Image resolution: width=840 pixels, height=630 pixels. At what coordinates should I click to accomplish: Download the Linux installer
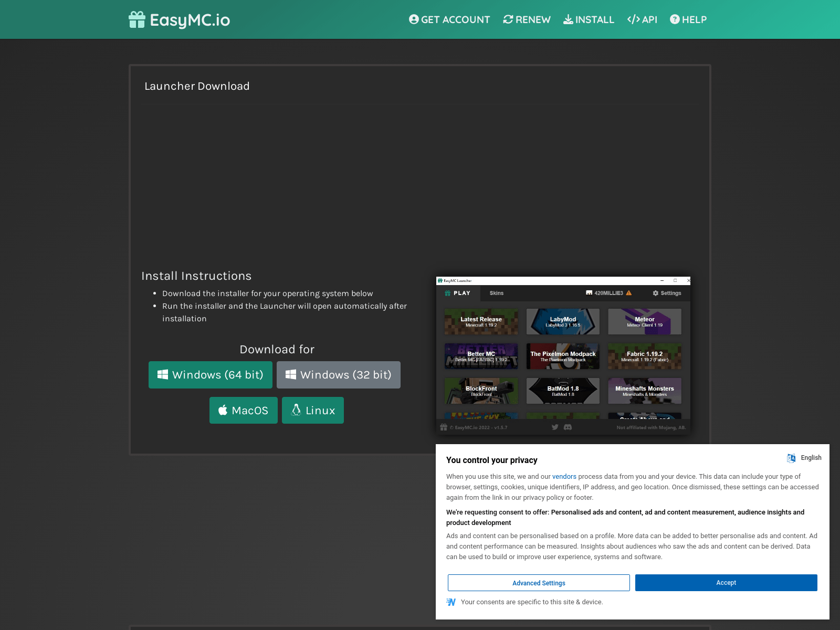point(313,410)
